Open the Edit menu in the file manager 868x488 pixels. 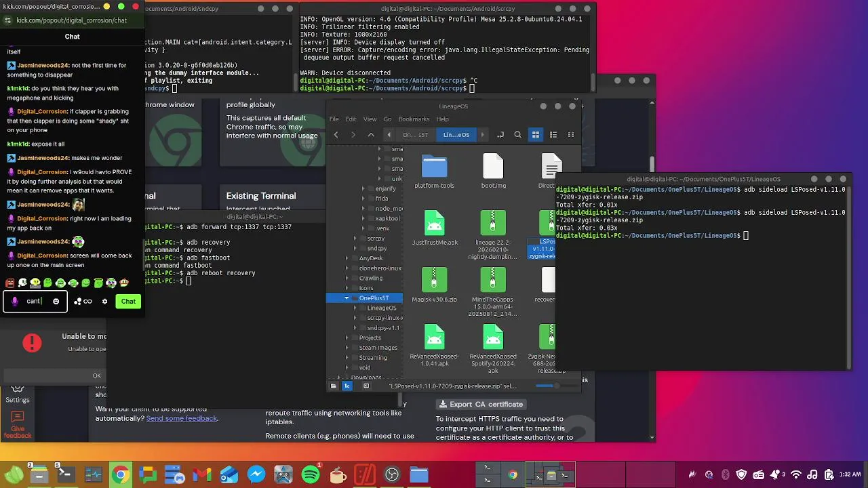(x=351, y=119)
